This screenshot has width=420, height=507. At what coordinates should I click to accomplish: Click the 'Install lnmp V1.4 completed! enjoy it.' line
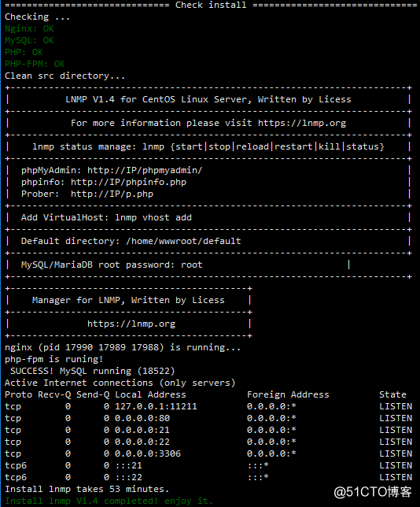[109, 501]
